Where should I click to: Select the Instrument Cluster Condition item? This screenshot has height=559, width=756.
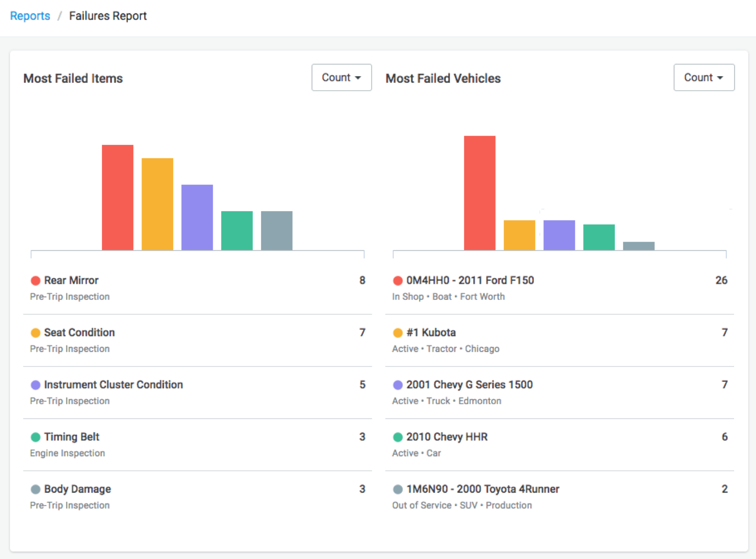[114, 385]
